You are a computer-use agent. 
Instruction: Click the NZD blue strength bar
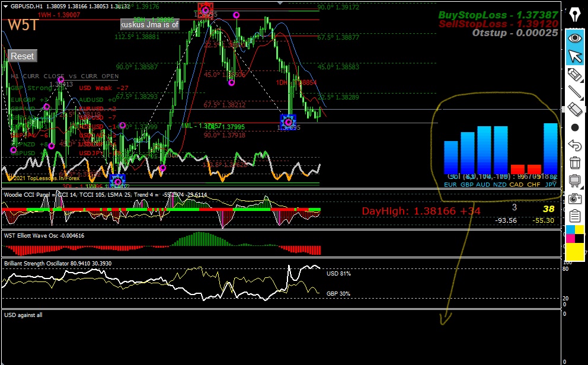(501, 150)
